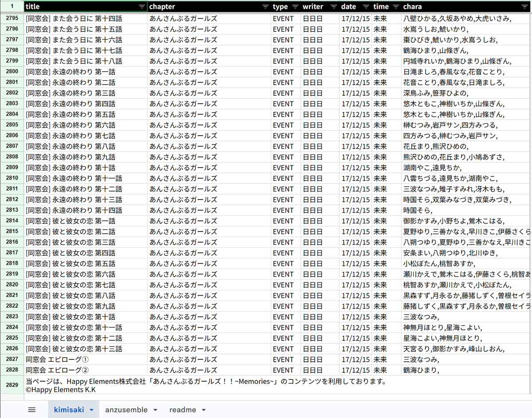This screenshot has height=418, width=532.
Task: Open filter for time column
Action: [396, 7]
